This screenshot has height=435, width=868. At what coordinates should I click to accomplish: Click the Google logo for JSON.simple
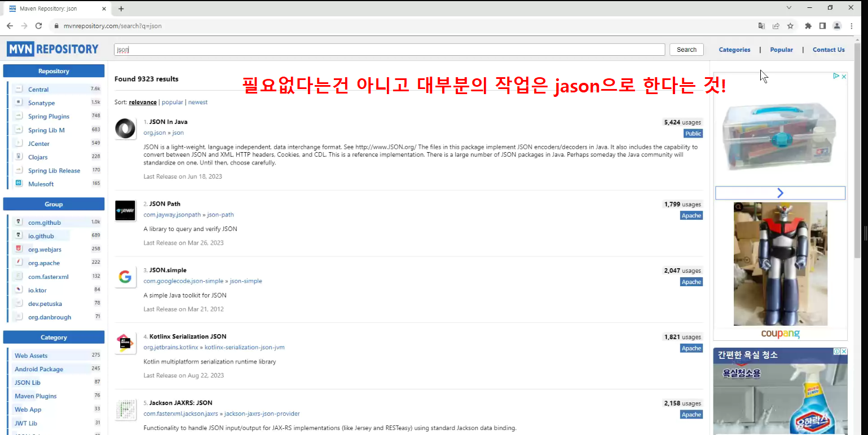point(125,277)
